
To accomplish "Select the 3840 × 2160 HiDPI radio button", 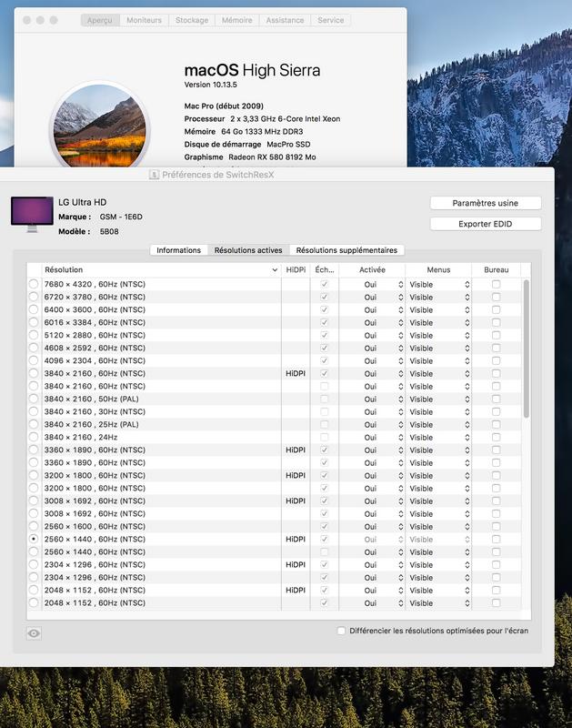I will [34, 373].
